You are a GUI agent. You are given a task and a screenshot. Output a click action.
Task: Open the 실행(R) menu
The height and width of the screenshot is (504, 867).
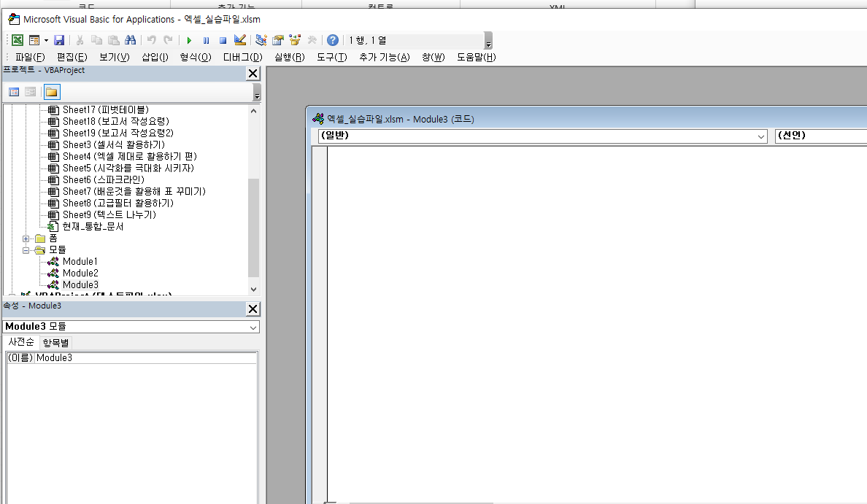pyautogui.click(x=290, y=58)
